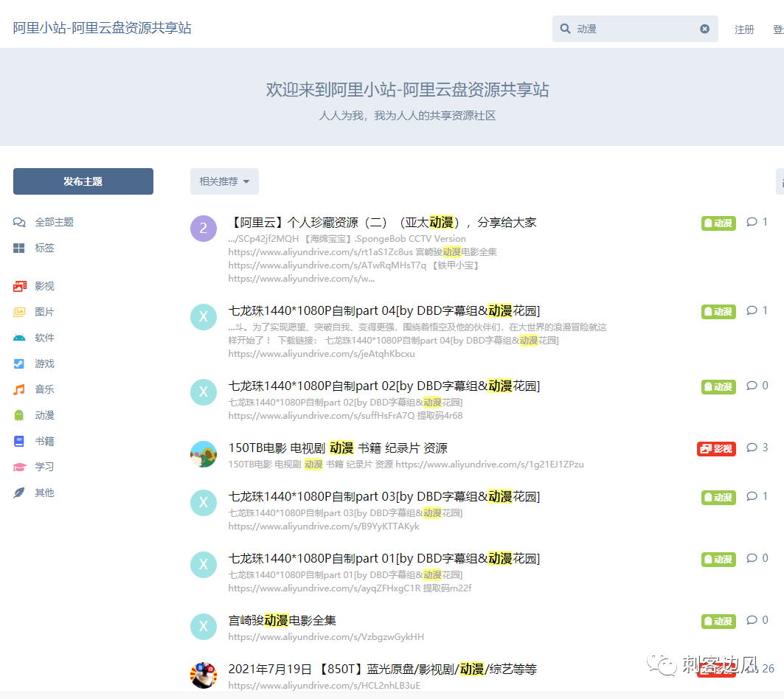This screenshot has width=784, height=699.
Task: Open post 七龙珠1440*1080P自制part 02
Action: (384, 386)
